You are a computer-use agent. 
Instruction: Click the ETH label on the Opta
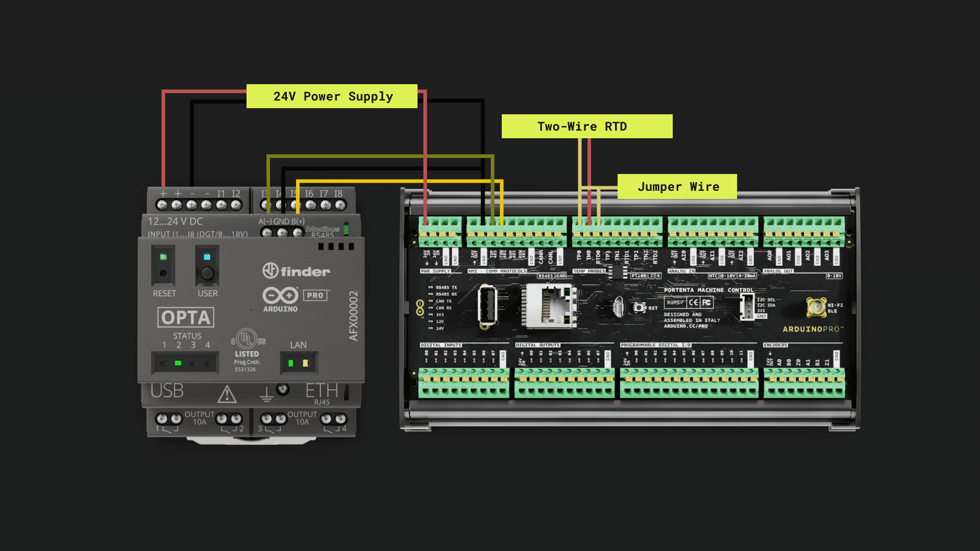pos(322,391)
